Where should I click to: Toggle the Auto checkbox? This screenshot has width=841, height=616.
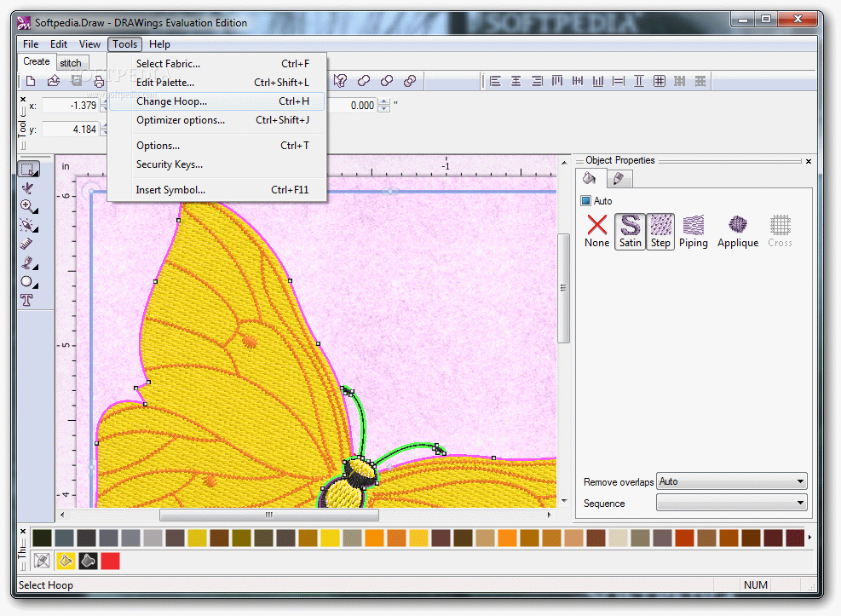(585, 201)
